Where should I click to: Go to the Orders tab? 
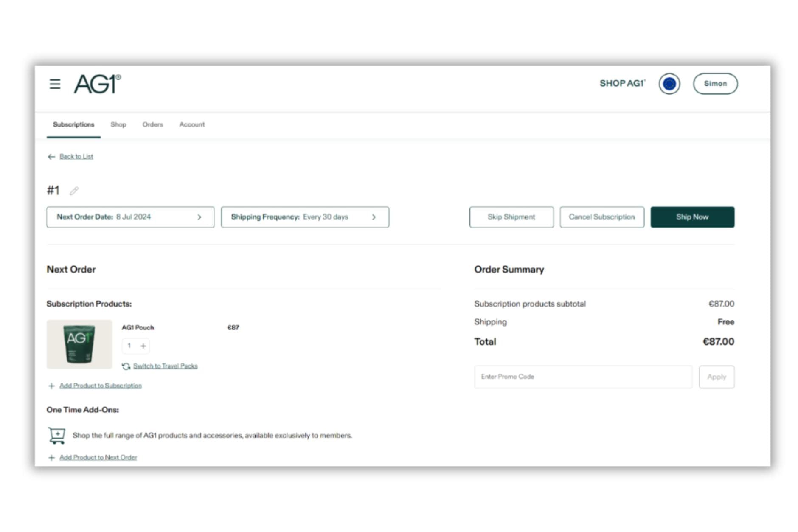point(153,125)
